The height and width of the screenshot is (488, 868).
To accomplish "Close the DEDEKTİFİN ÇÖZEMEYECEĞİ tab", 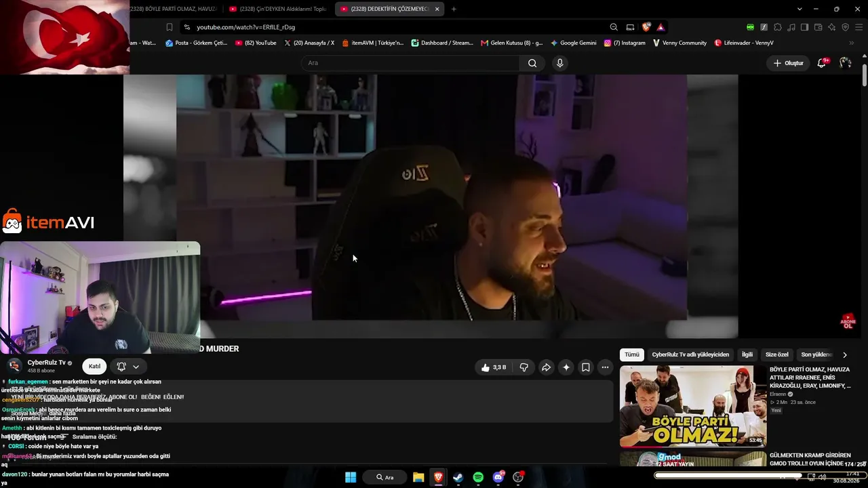I will [437, 9].
